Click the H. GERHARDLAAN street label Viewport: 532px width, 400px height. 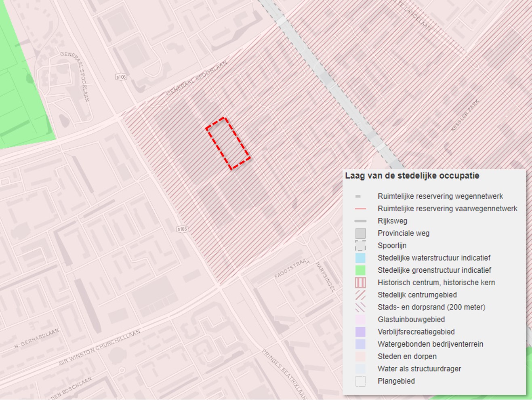tap(36, 339)
